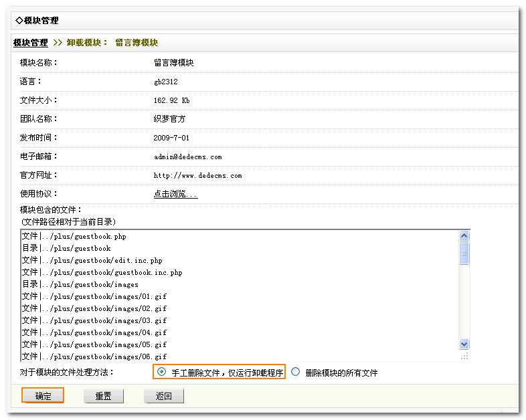Viewport: 526px width, 420px height.
Task: Click the line ../plus/guestbook.php in file list
Action: tap(74, 236)
